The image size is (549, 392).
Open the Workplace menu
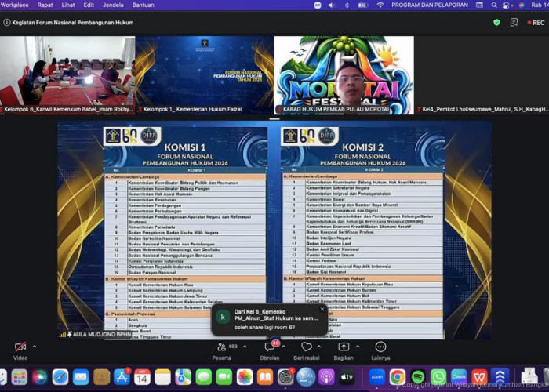14,5
